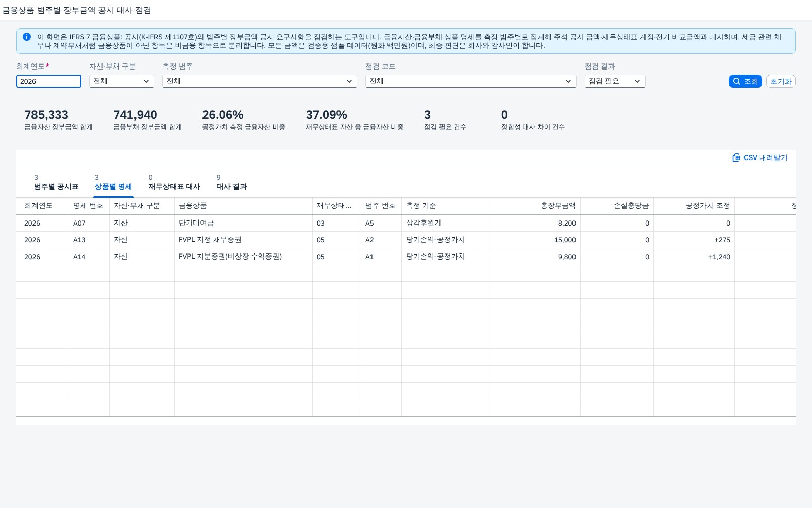Image resolution: width=812 pixels, height=508 pixels.
Task: Click the 금융상품 column header
Action: coord(243,206)
